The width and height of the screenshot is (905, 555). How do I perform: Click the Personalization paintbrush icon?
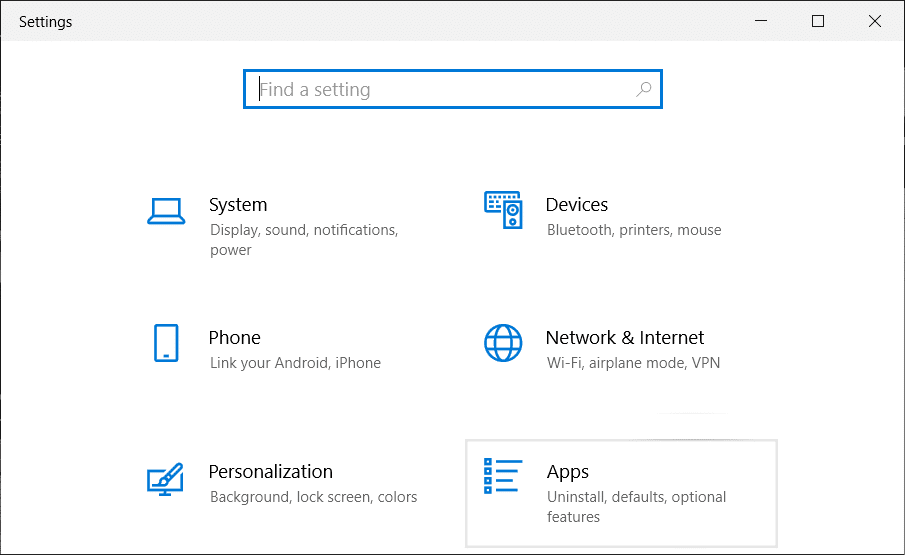coord(166,478)
